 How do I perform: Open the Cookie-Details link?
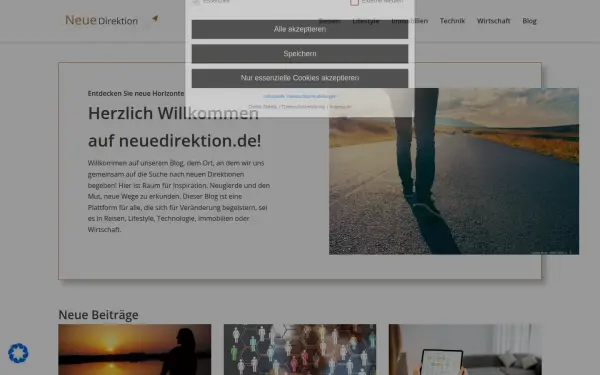pos(262,107)
